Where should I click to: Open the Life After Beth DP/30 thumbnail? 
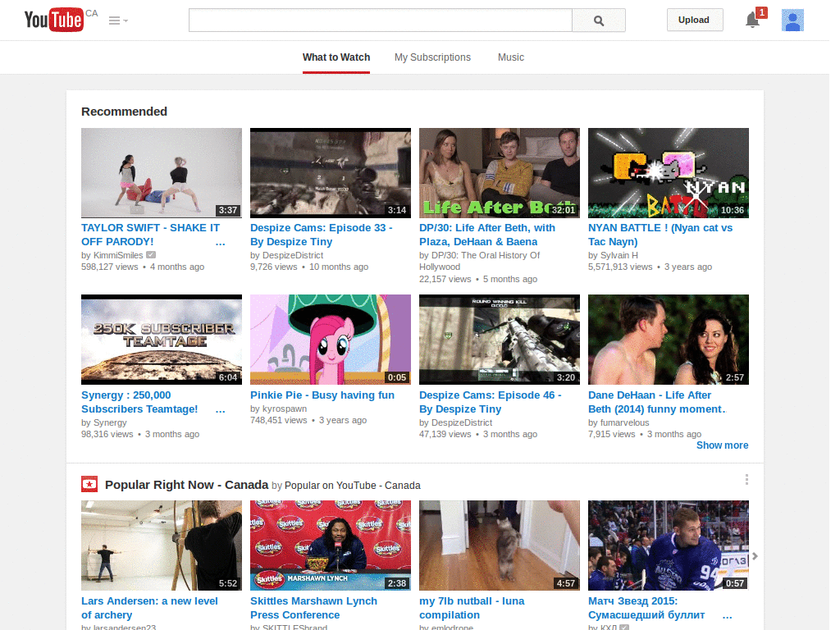tap(500, 172)
